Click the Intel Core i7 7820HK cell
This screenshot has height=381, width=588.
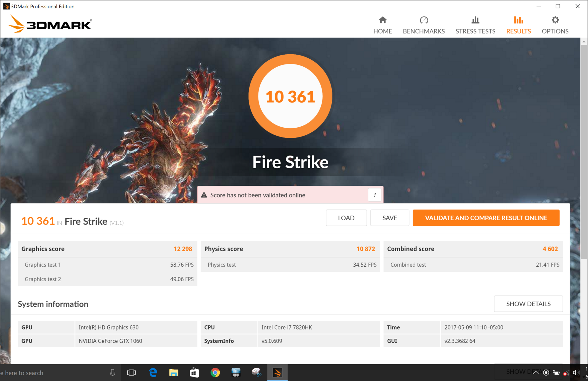(319, 327)
